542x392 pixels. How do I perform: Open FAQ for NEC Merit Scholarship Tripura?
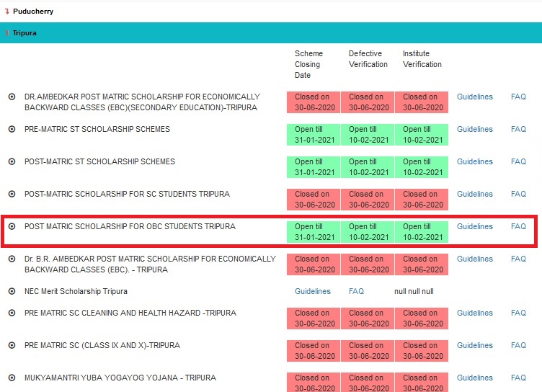pyautogui.click(x=356, y=291)
